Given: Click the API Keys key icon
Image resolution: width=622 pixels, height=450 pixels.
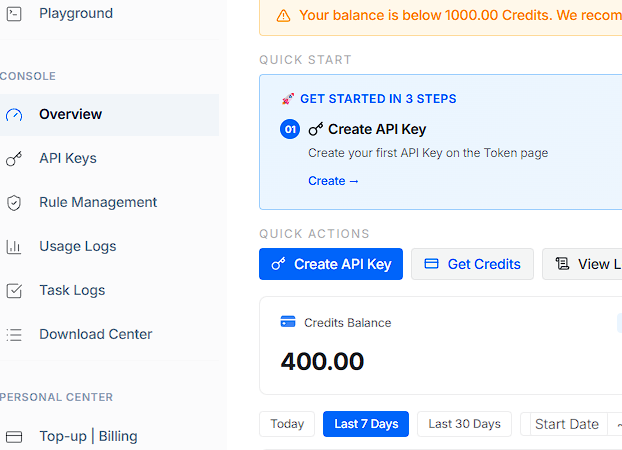Looking at the screenshot, I should pos(14,159).
